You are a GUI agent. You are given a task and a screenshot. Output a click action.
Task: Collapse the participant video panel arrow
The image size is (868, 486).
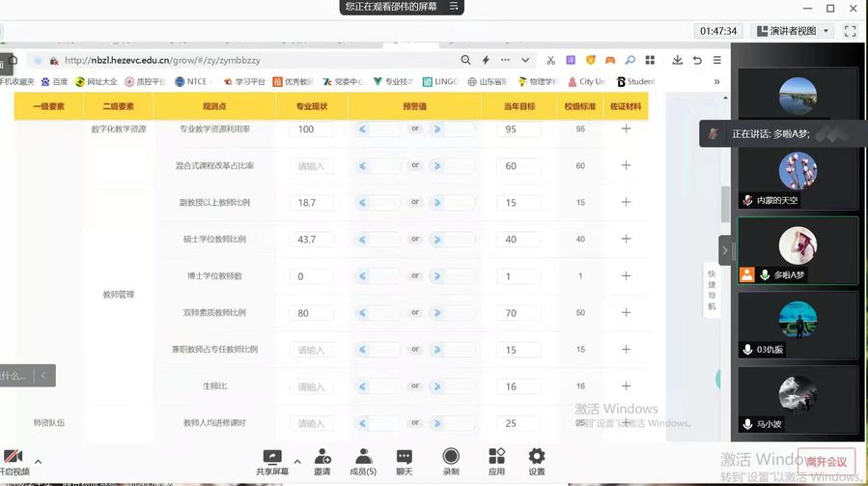click(724, 250)
